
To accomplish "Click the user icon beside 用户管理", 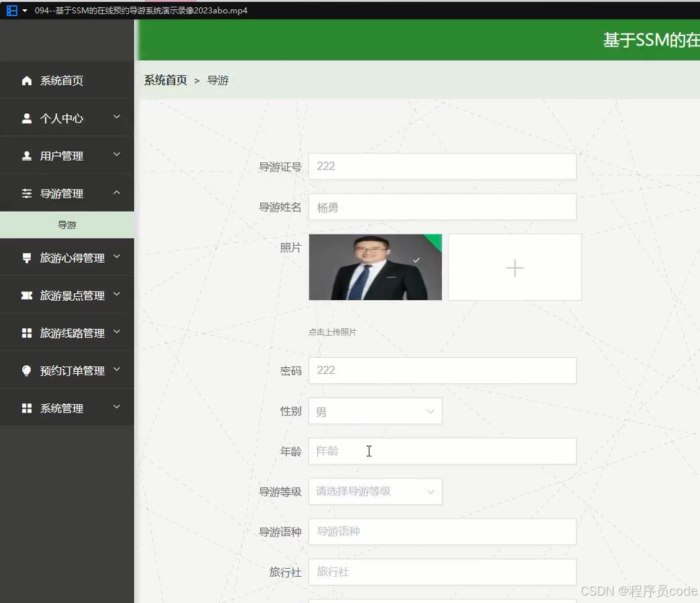I will tap(27, 155).
